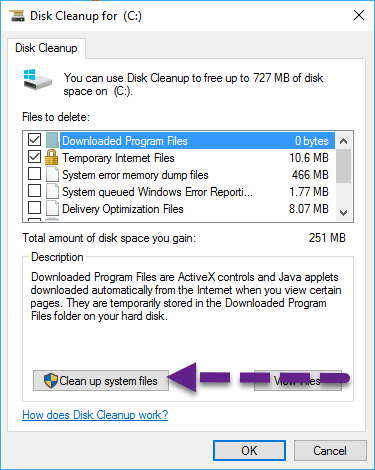Viewport: 375px width, 470px height.
Task: Uncheck the Temporary Internet Files checkbox
Action: tap(34, 157)
